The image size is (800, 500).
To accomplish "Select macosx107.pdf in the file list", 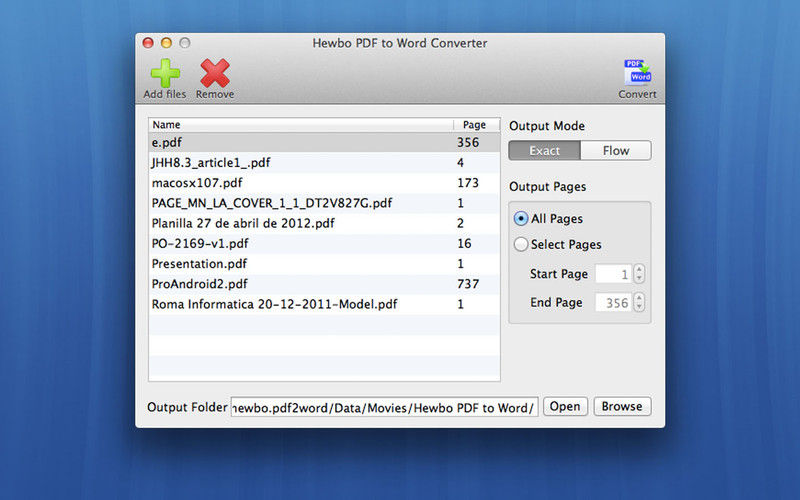I will coord(324,183).
